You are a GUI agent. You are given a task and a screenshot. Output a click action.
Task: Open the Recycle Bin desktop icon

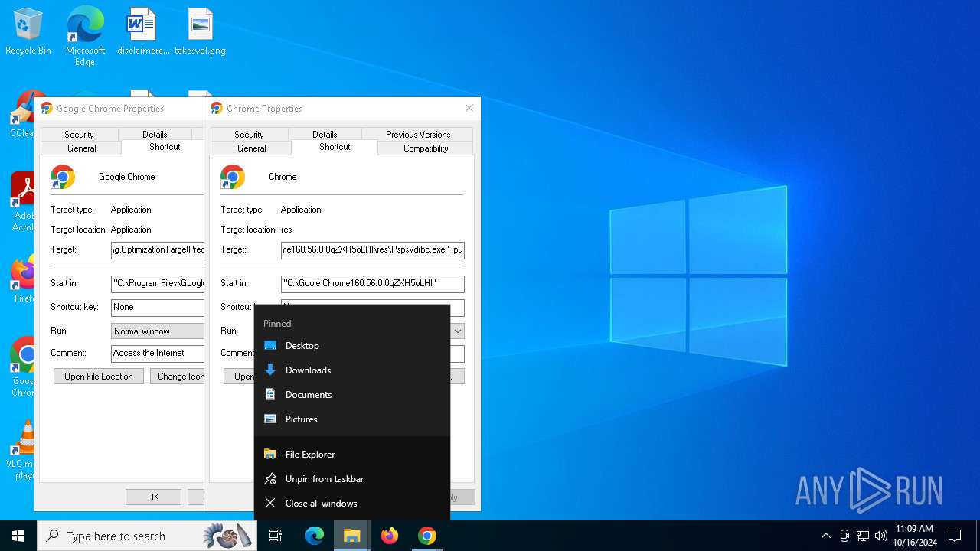(x=28, y=32)
